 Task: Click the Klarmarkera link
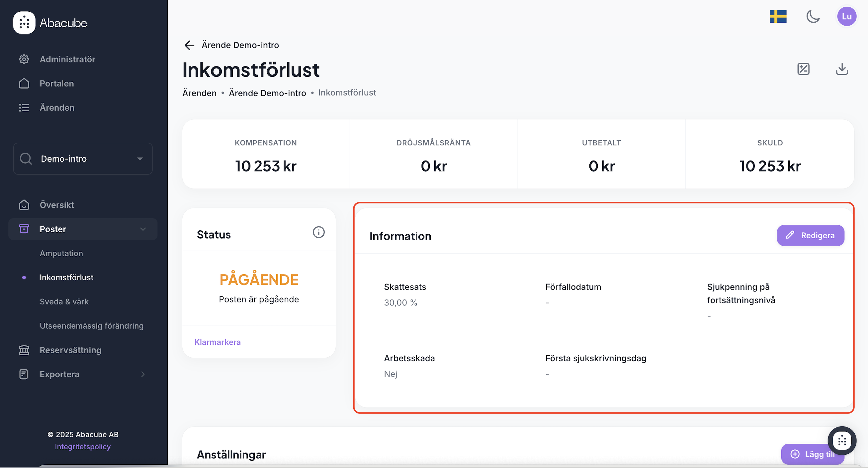pos(217,342)
